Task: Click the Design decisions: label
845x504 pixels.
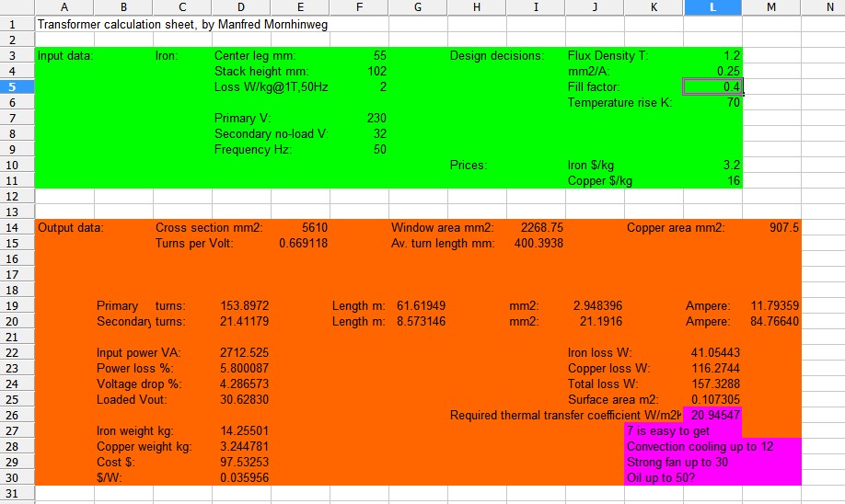Action: point(497,55)
